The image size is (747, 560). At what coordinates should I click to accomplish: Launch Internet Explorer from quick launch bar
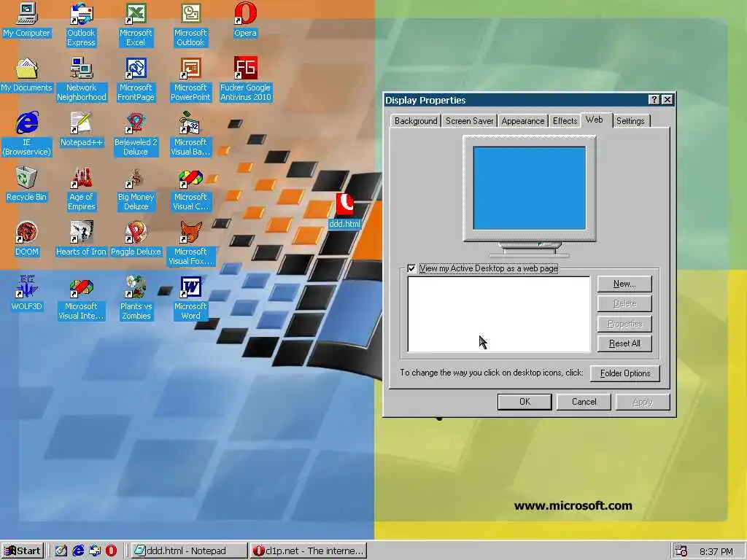[x=77, y=551]
